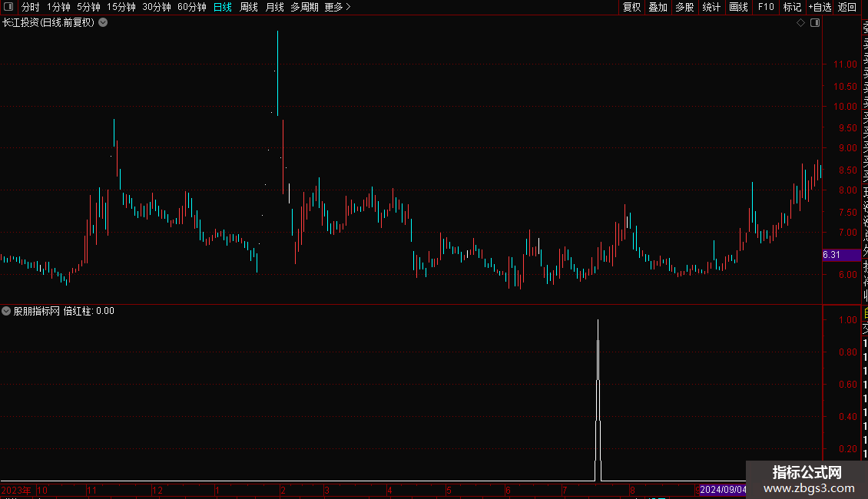The image size is (868, 499).
Task: Toggle the side panel icon beside the diamond
Action: tap(815, 23)
